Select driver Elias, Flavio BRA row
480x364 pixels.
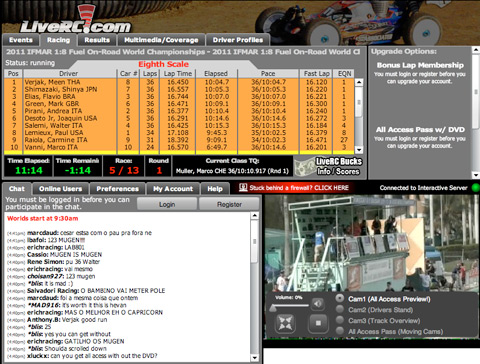[179, 97]
